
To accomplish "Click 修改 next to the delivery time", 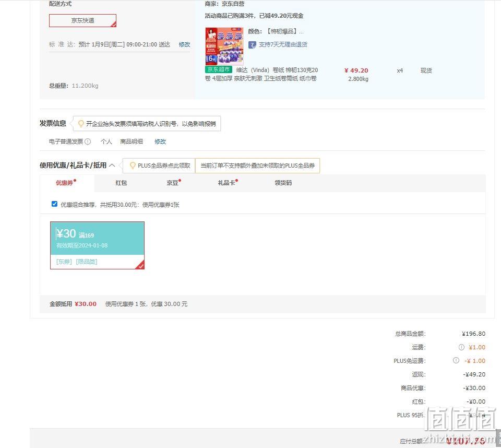I will [x=184, y=44].
